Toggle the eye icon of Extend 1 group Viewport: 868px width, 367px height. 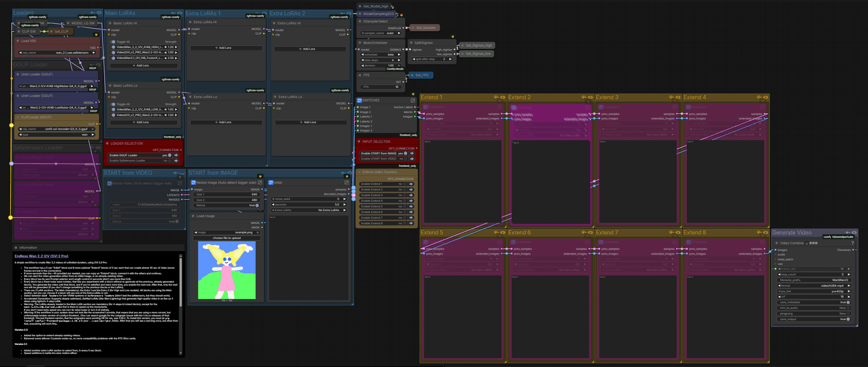503,97
